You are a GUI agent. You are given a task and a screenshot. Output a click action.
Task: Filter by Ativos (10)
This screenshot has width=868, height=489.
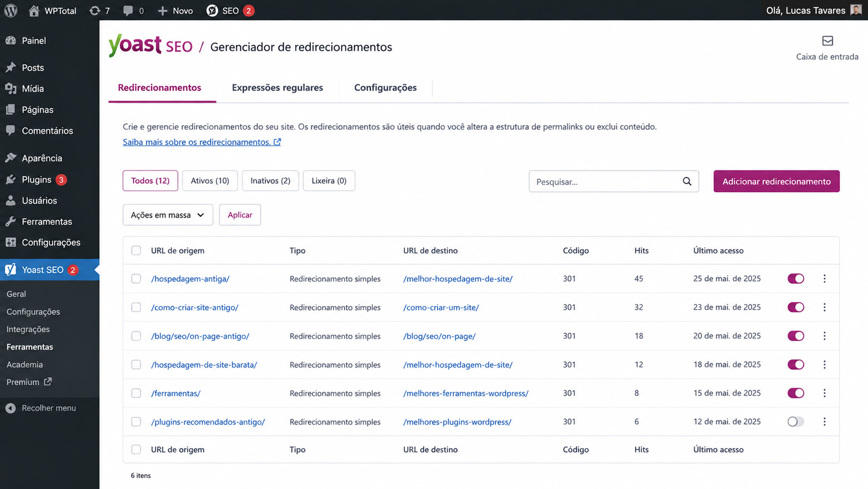point(210,180)
